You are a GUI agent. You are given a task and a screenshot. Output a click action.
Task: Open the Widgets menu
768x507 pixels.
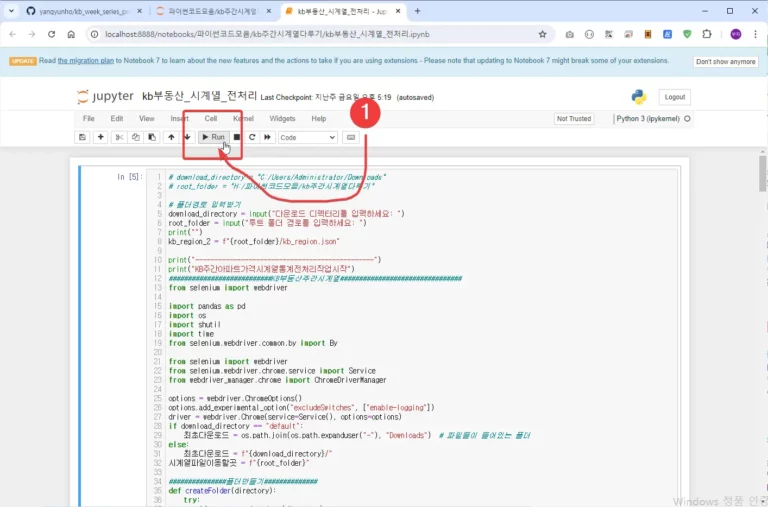click(282, 119)
